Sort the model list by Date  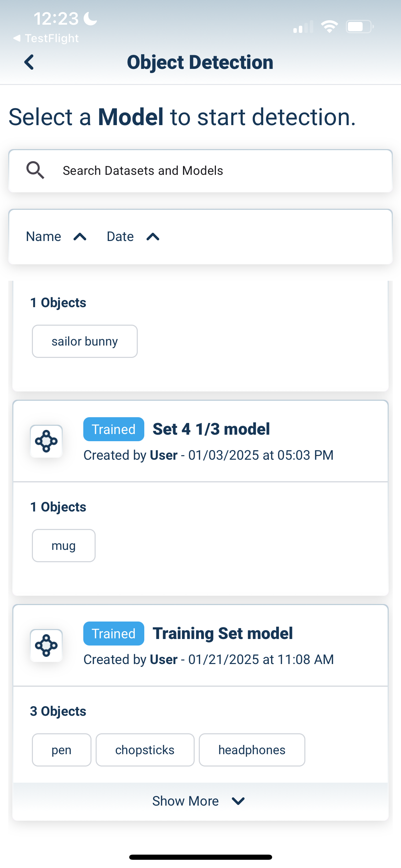click(x=133, y=237)
